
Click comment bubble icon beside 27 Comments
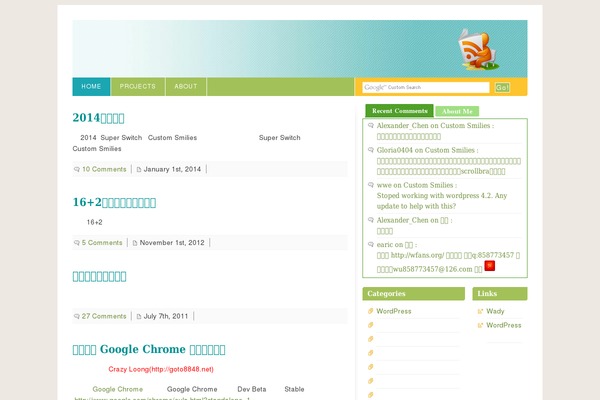tap(77, 316)
